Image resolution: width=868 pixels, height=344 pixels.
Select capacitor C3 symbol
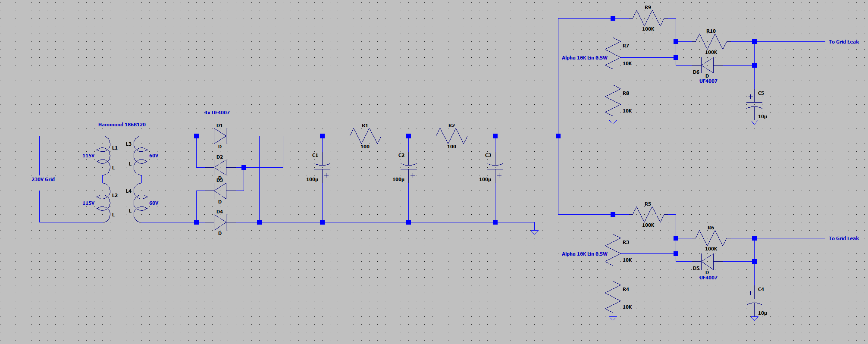click(495, 167)
